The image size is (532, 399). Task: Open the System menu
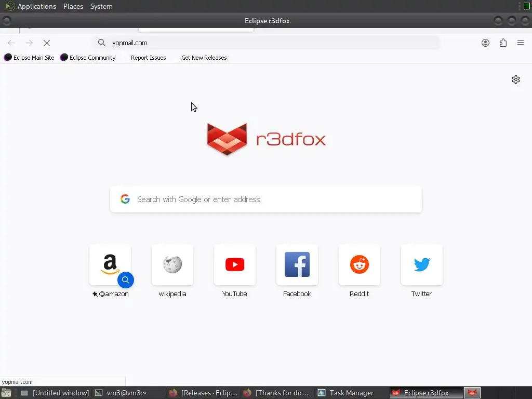(x=101, y=6)
